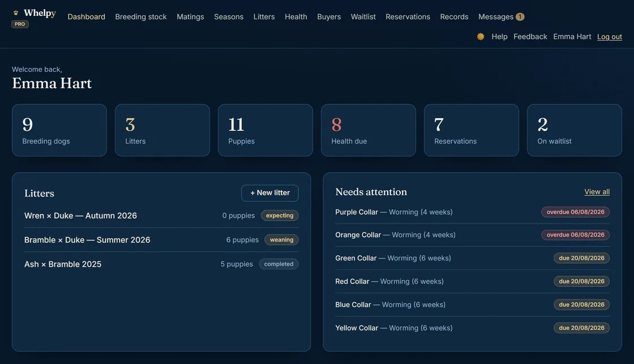Click the completed status badge
Viewport: 634px width, 364px height.
(279, 264)
